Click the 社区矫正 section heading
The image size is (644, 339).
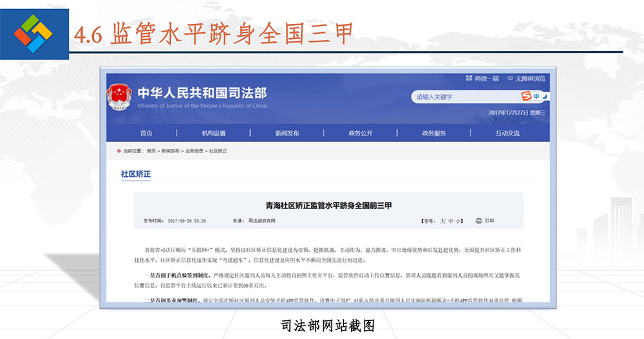(136, 174)
